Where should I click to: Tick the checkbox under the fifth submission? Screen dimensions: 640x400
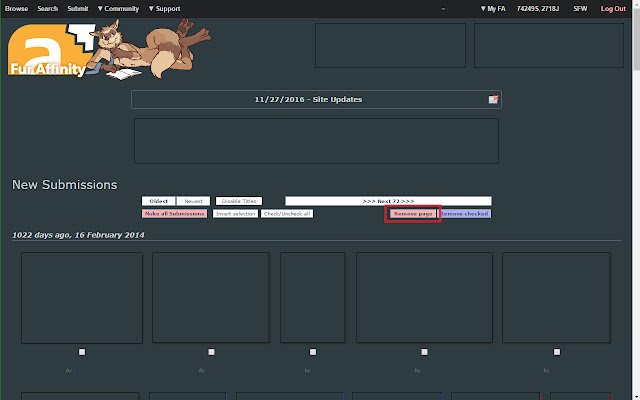tap(557, 352)
